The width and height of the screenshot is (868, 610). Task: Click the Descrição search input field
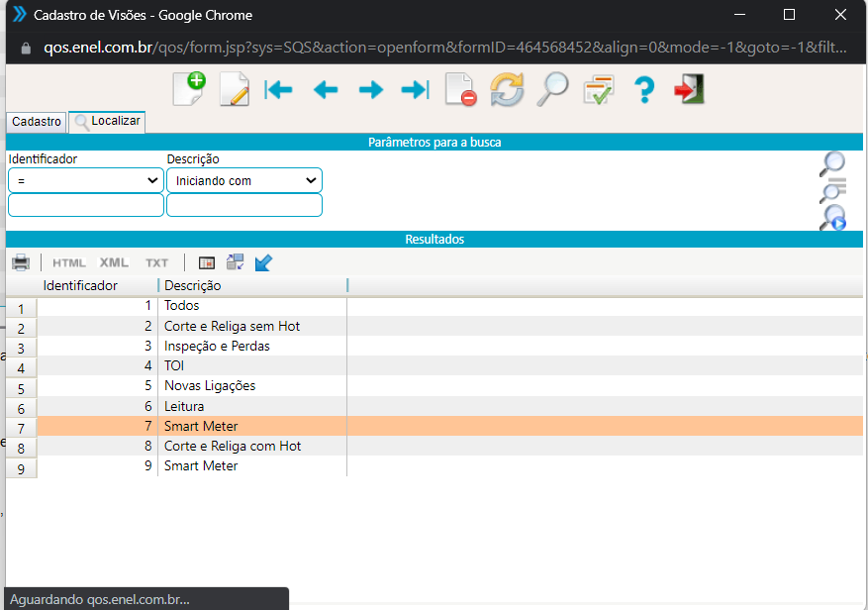pos(244,205)
